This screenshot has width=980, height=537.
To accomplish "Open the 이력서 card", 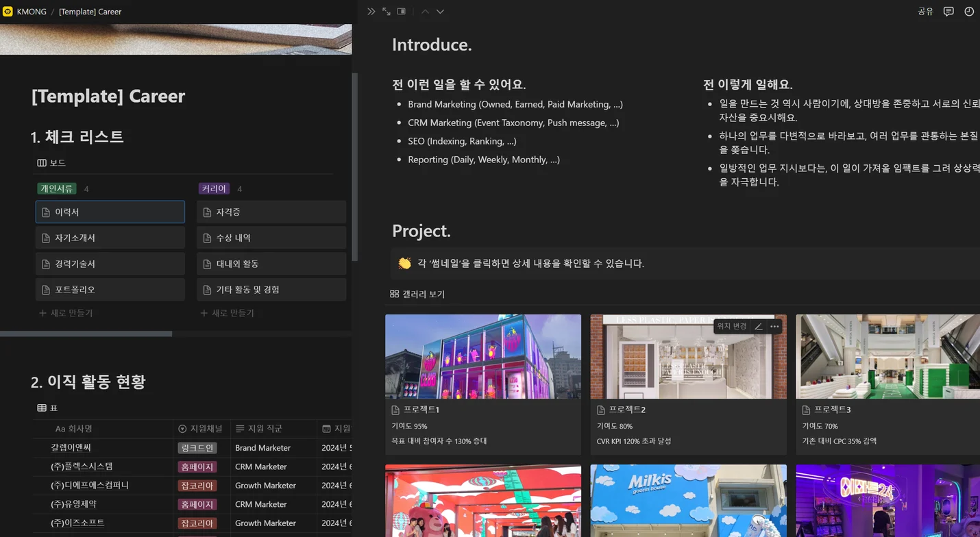I will (x=110, y=212).
